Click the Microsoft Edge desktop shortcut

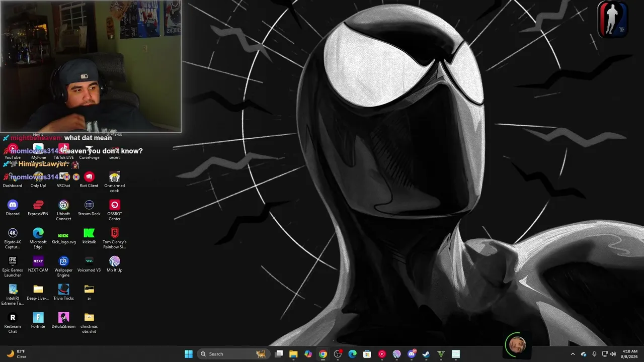pos(38,238)
